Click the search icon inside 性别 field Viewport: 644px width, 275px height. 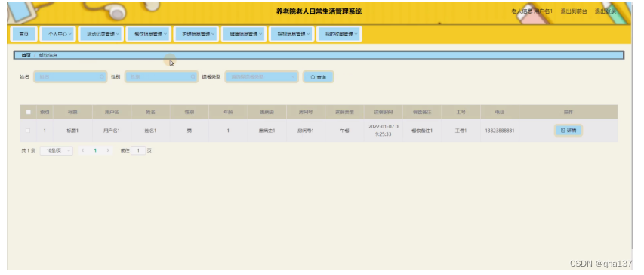pos(193,77)
